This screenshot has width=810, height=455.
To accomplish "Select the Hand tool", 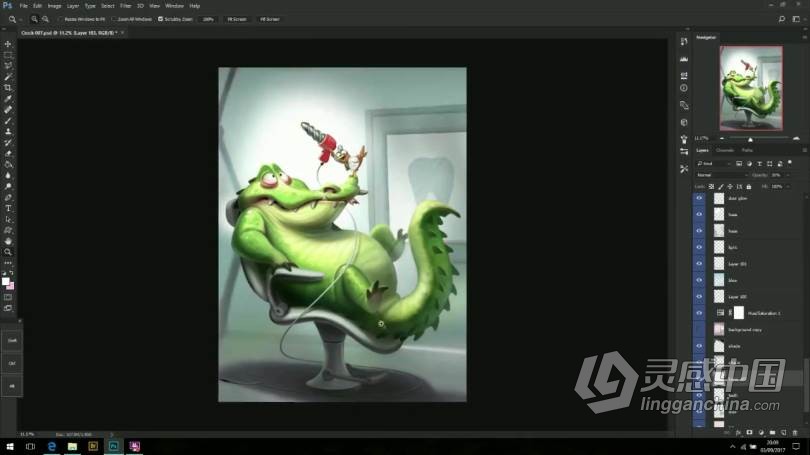I will click(8, 241).
